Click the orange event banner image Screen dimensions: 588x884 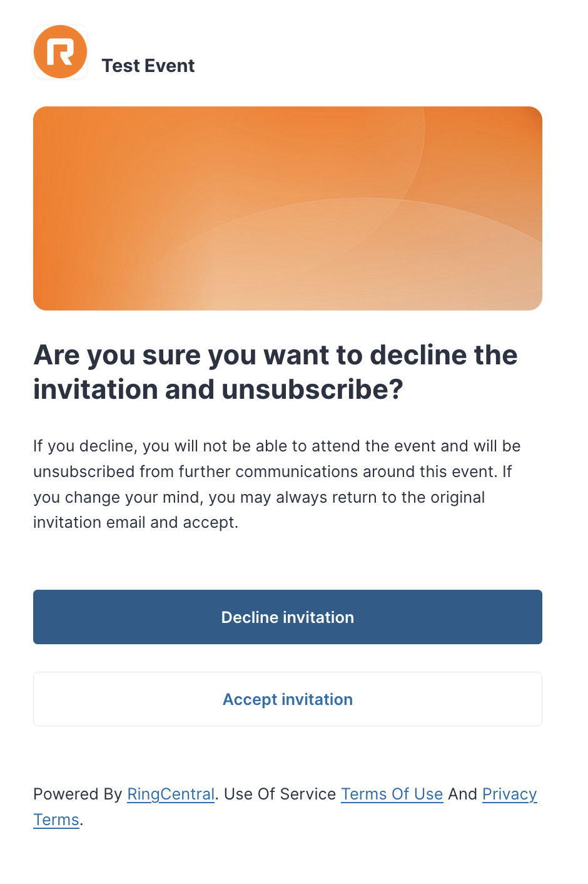pos(288,208)
